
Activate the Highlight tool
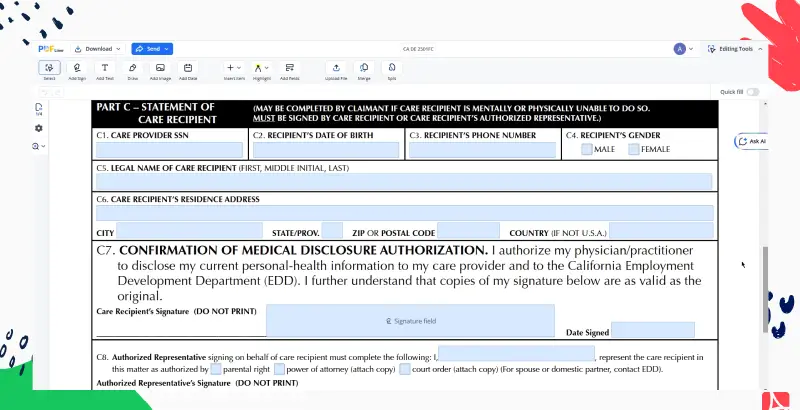click(258, 67)
